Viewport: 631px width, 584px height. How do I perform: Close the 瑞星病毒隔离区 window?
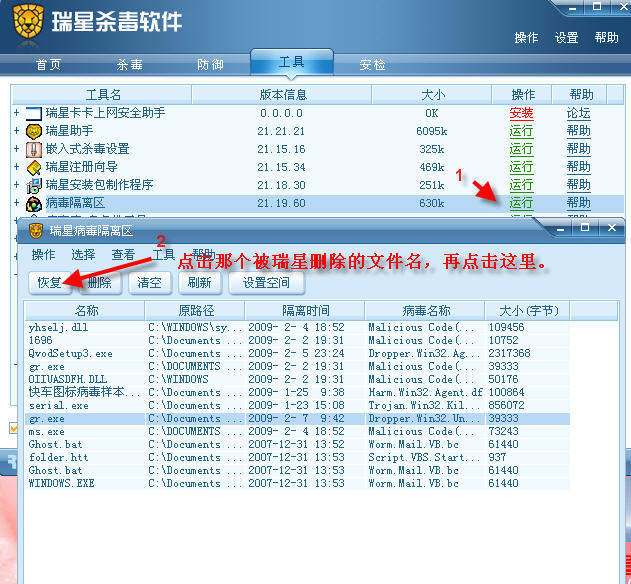[612, 228]
